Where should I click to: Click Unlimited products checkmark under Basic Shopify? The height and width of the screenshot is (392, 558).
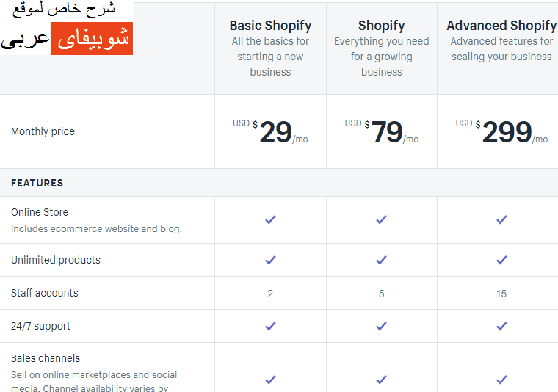click(x=270, y=260)
